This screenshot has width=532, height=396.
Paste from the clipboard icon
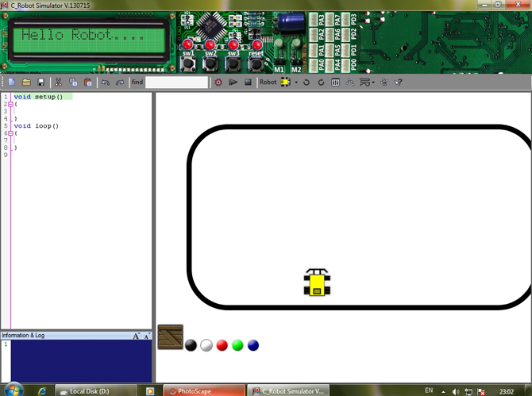click(88, 82)
